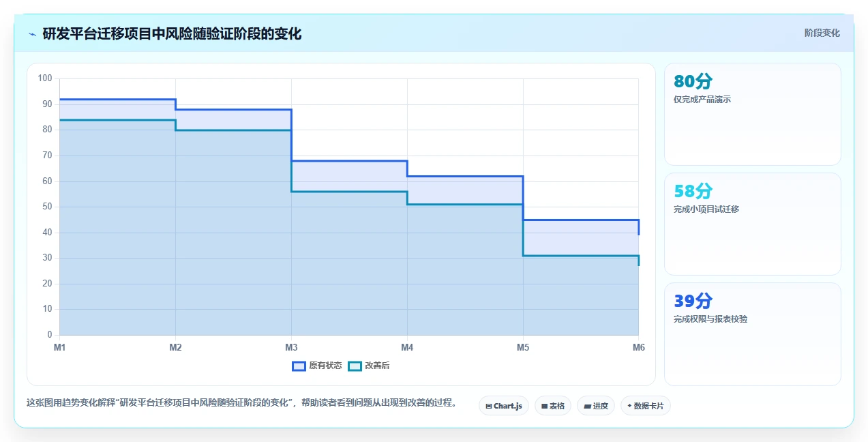Click the trend icon beside the chart title
The image size is (868, 442).
32,34
